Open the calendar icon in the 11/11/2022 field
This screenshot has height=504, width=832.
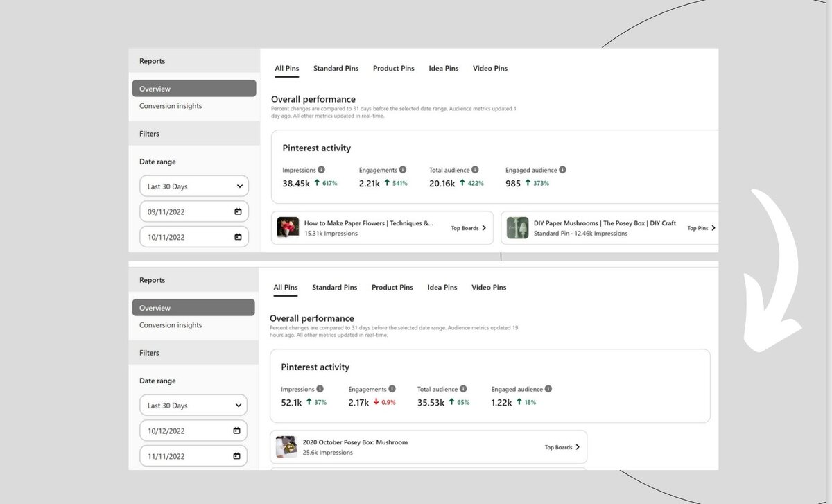[x=236, y=456]
